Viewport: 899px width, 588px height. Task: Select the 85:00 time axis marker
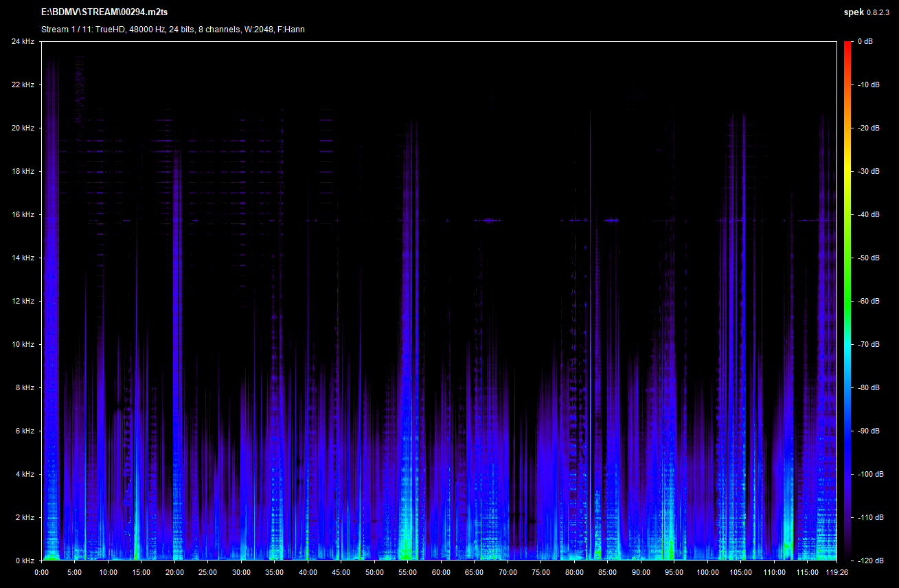pos(608,572)
